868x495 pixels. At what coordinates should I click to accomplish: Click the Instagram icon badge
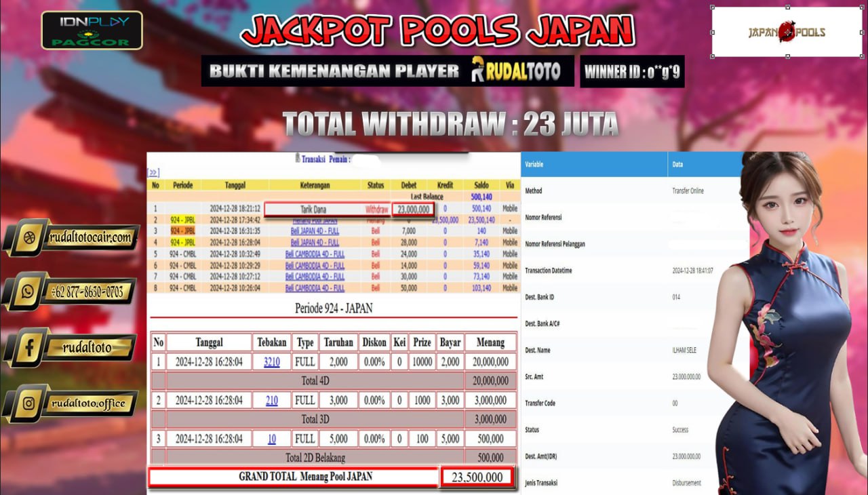(x=28, y=403)
